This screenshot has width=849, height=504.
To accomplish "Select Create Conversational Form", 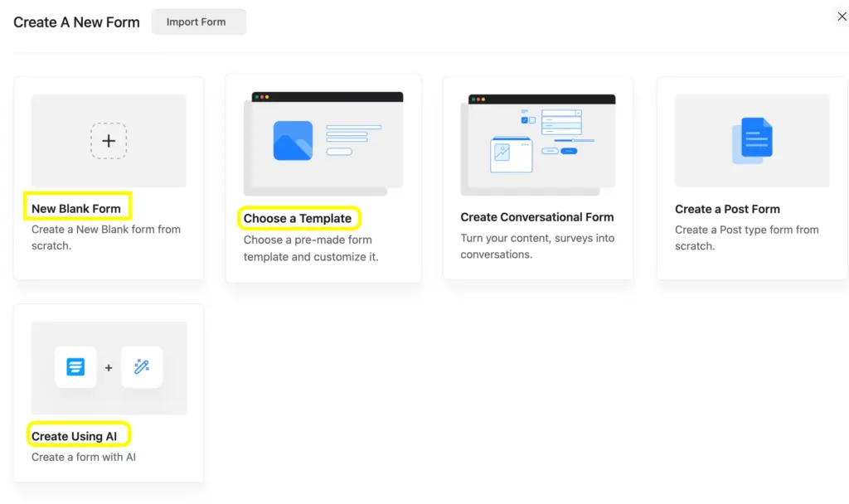I will [537, 216].
